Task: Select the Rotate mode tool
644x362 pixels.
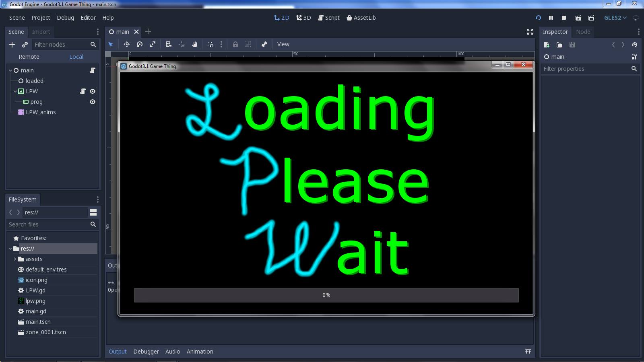Action: (140, 44)
